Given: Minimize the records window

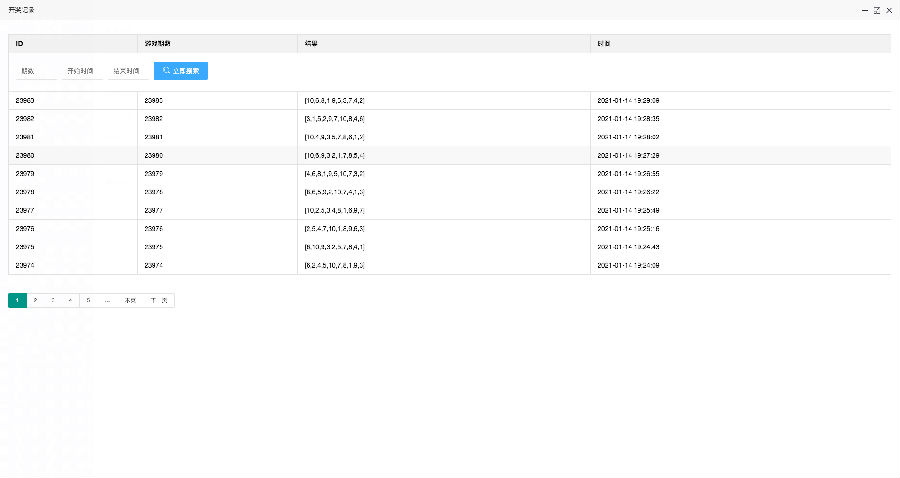Looking at the screenshot, I should tap(864, 10).
